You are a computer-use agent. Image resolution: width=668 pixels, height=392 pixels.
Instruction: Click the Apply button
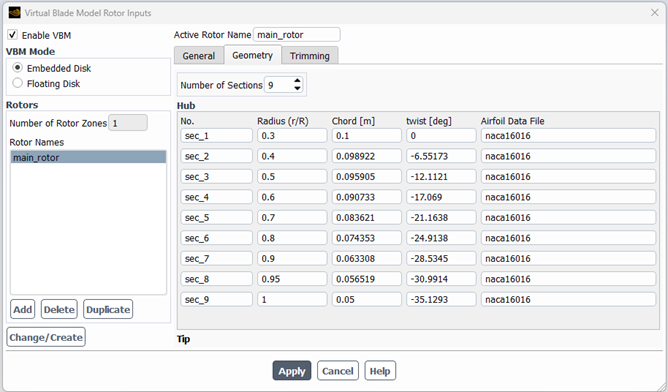292,371
